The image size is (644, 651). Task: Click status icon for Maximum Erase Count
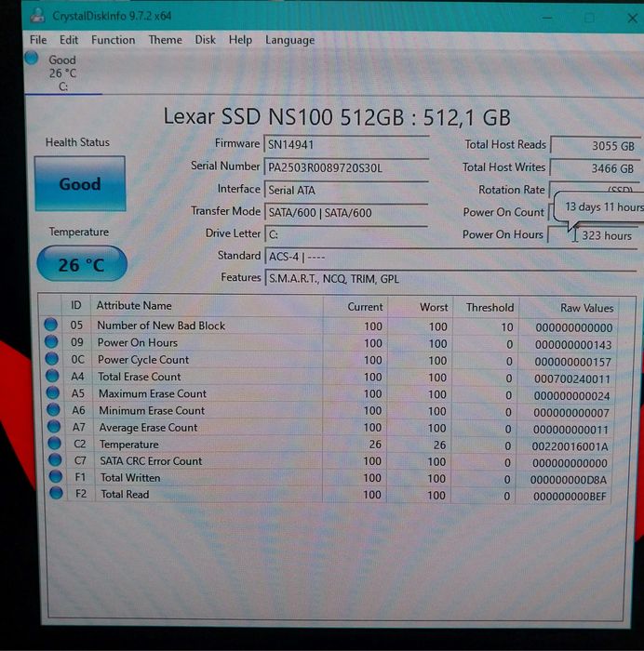[53, 392]
